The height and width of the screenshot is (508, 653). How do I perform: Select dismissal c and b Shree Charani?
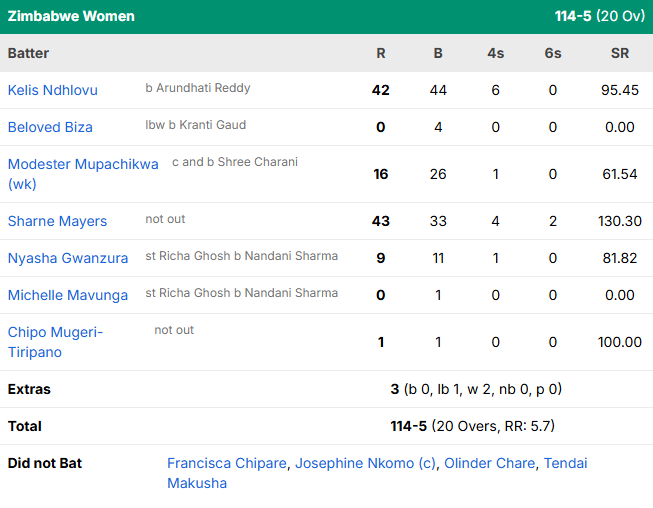point(235,162)
